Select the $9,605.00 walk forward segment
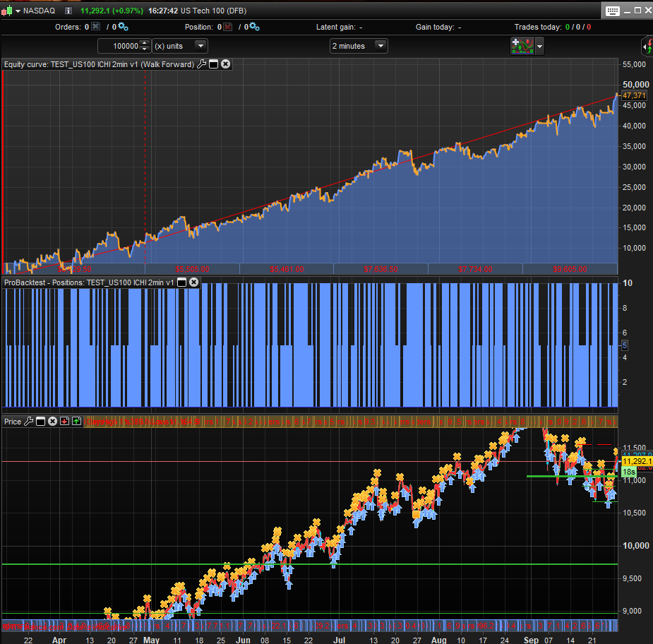 pos(570,269)
